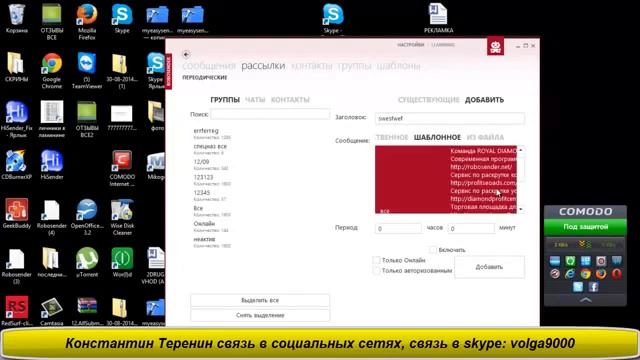Image resolution: width=640 pixels, height=360 pixels.
Task: Switch to the СУЩЕСТВУЮЩИЕ tab
Action: pos(429,100)
